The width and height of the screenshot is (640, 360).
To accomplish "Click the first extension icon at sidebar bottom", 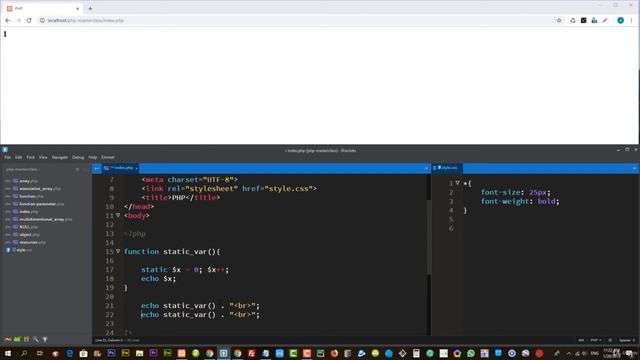I will (7, 339).
